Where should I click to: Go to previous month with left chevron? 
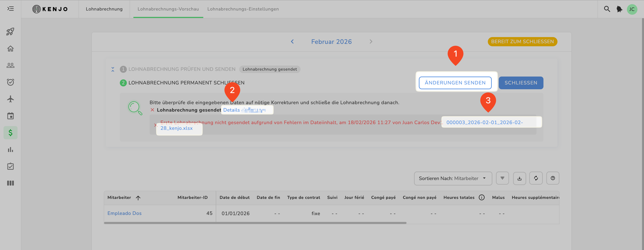(292, 41)
